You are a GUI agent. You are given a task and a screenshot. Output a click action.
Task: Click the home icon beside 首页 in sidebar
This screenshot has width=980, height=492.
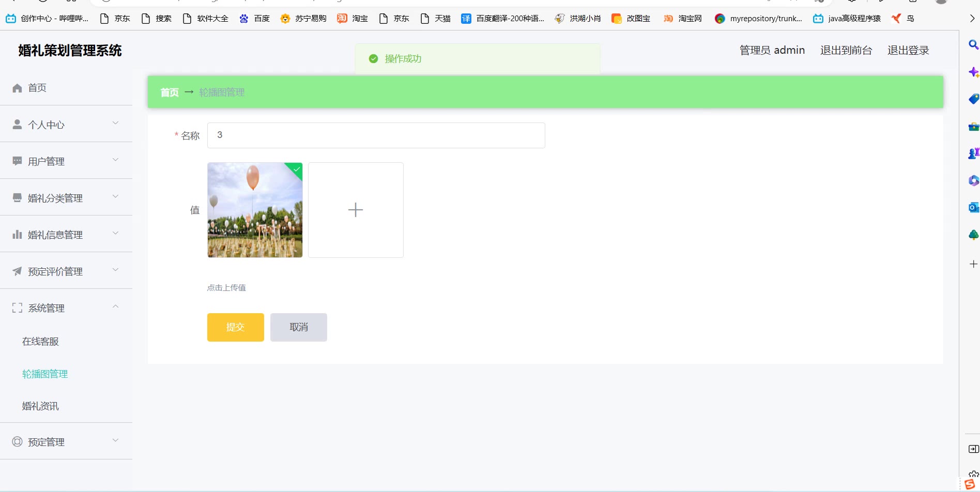point(17,88)
